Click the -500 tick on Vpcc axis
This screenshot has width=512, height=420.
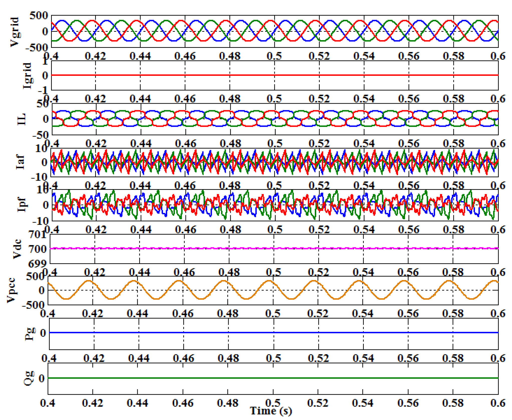tap(33, 305)
